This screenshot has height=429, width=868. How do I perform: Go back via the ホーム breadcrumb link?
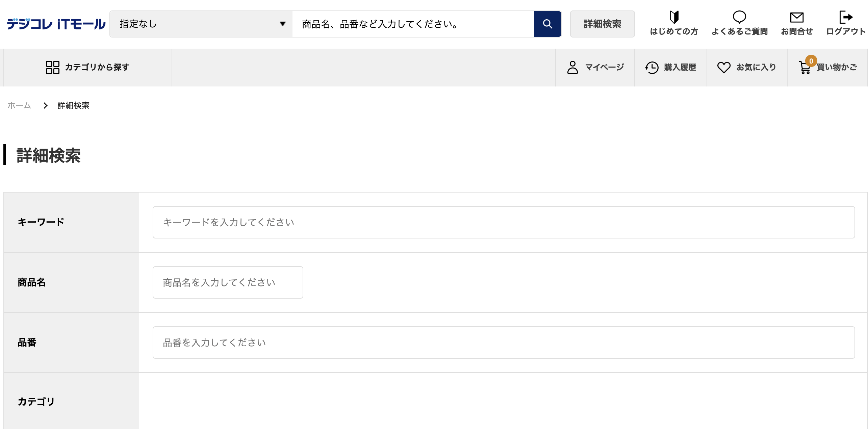(x=19, y=105)
